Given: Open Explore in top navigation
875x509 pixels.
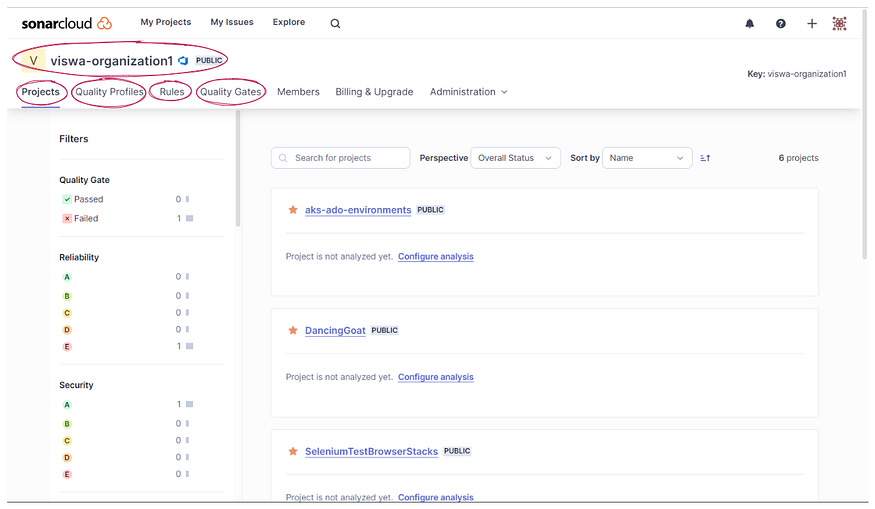Looking at the screenshot, I should coord(289,22).
